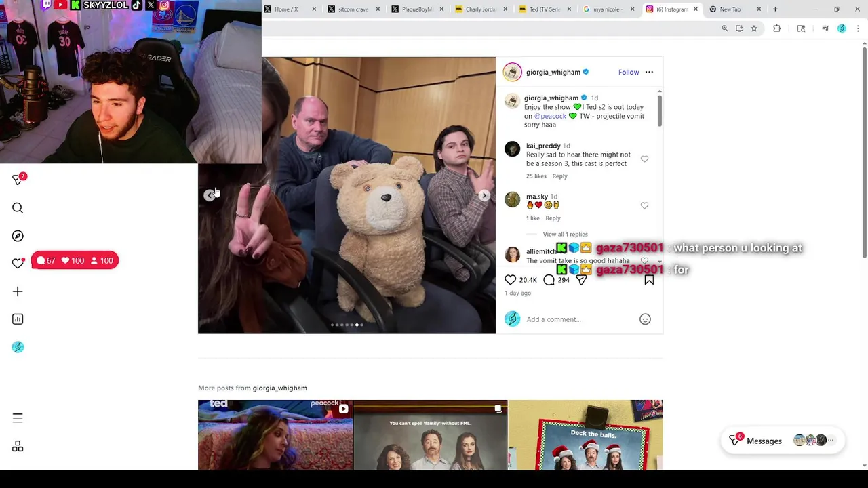Open the Deck the balls post thumbnail
The width and height of the screenshot is (868, 488).
pyautogui.click(x=585, y=434)
